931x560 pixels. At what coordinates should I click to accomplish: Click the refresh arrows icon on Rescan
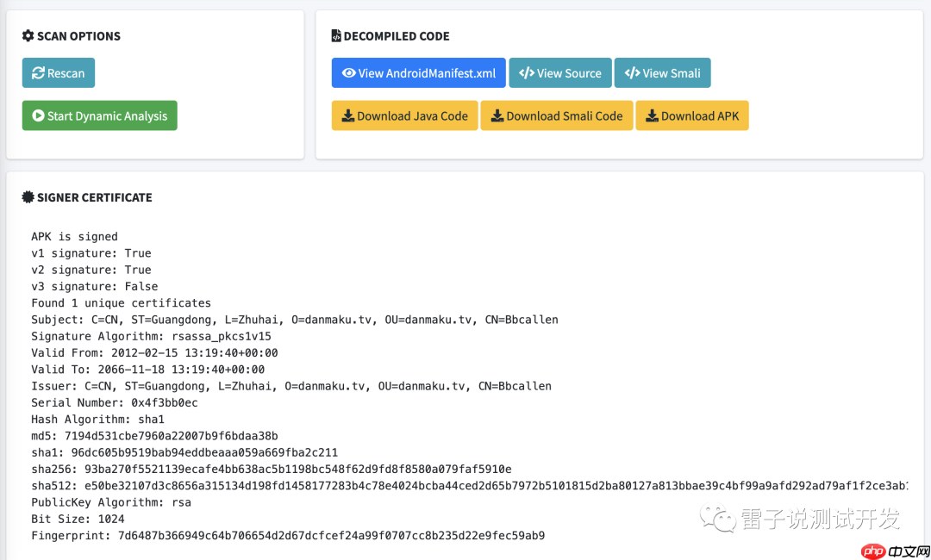pos(39,73)
